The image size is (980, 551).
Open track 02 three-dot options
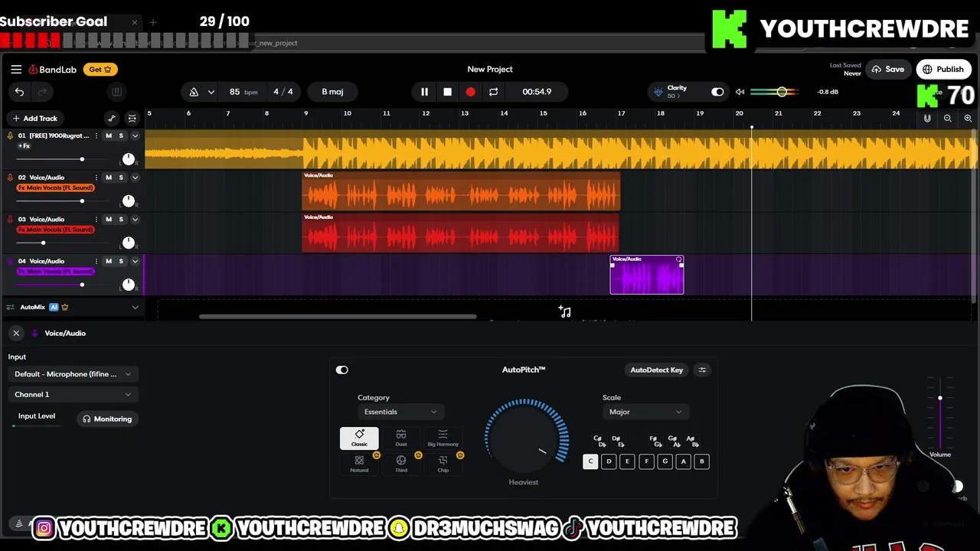[96, 178]
